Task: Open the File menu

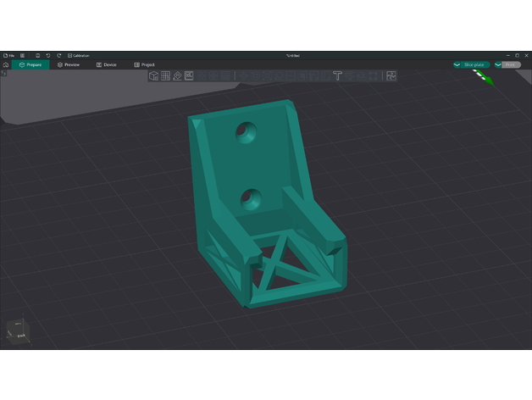Action: click(x=10, y=55)
